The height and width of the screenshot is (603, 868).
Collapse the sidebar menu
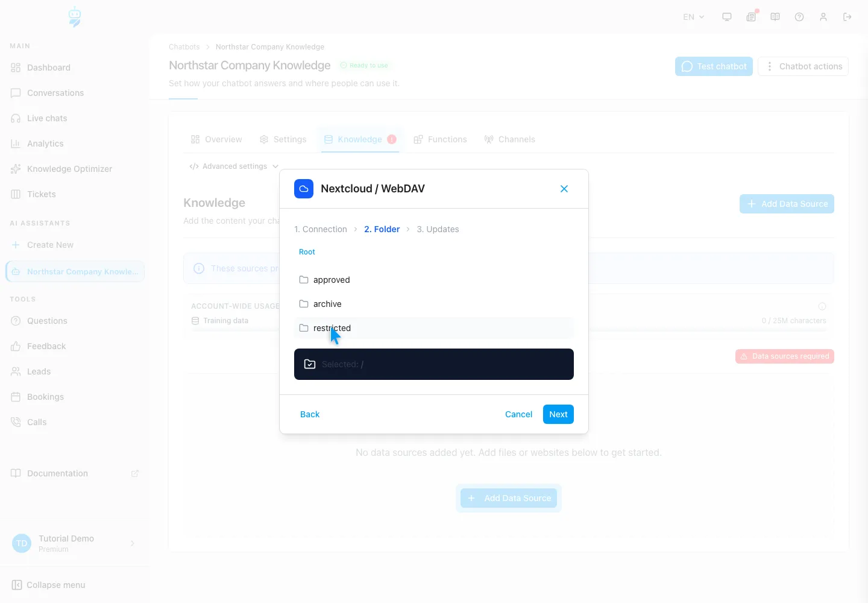coord(48,585)
